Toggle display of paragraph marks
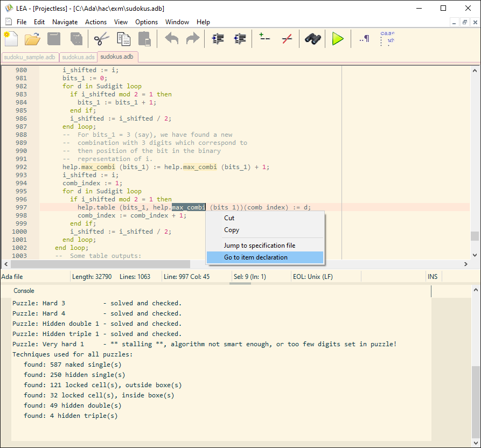The width and height of the screenshot is (481, 448). [364, 38]
